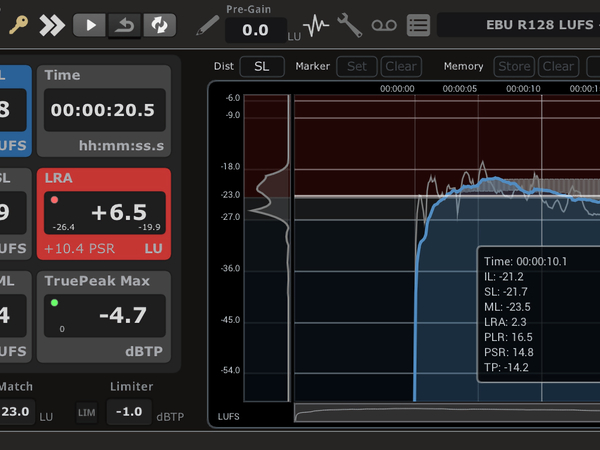Click the timeline overview bar below graph
The width and height of the screenshot is (600, 450).
pos(446,412)
